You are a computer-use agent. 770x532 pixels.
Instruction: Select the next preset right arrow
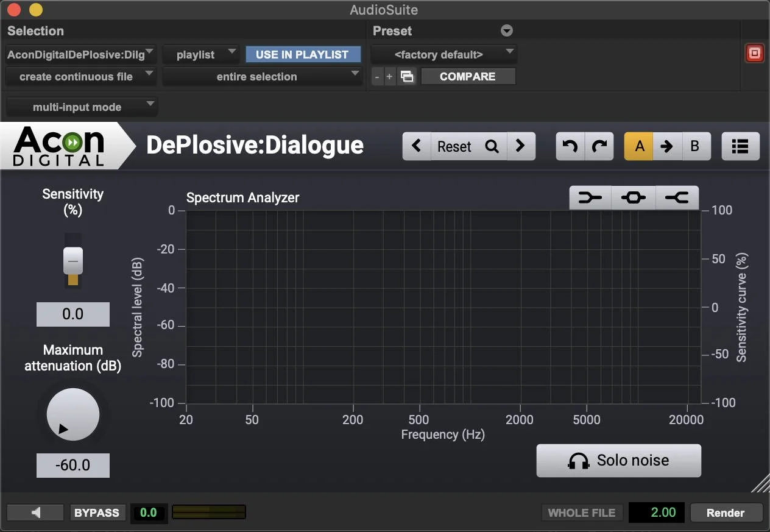[521, 146]
